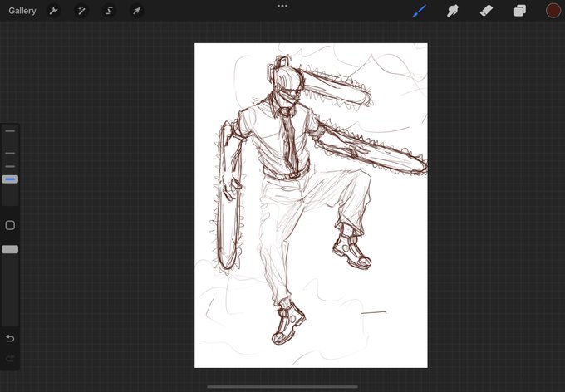Activate the Selection S-shaped tool
Viewport: 565px width, 392px height.
click(109, 11)
